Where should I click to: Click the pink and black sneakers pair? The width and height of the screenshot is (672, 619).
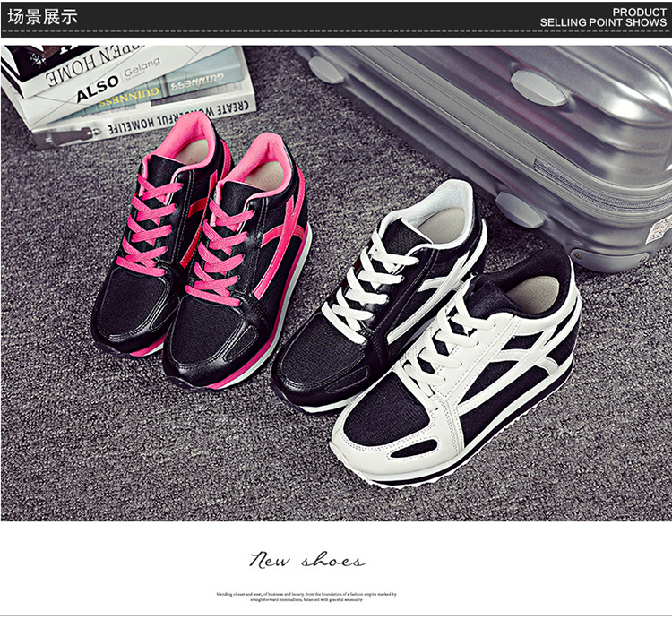(x=202, y=251)
